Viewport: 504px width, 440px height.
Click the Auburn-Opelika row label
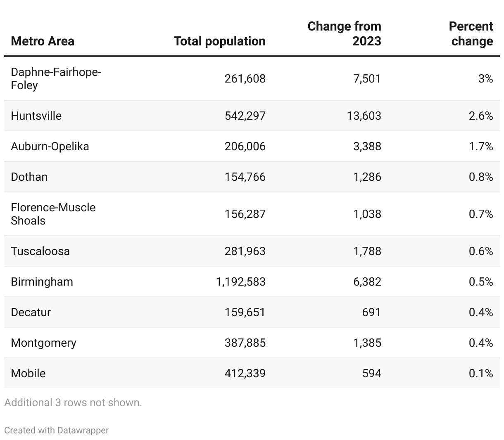[50, 146]
